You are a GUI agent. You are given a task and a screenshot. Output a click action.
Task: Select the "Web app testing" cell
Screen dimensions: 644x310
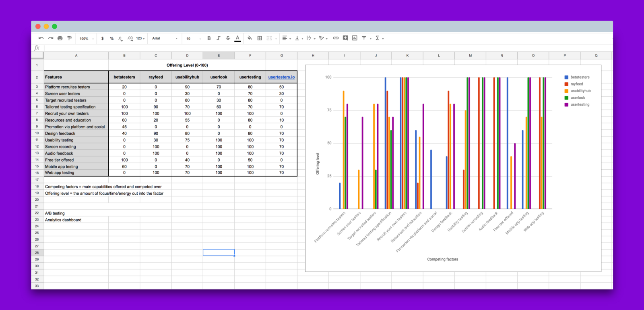pyautogui.click(x=76, y=173)
